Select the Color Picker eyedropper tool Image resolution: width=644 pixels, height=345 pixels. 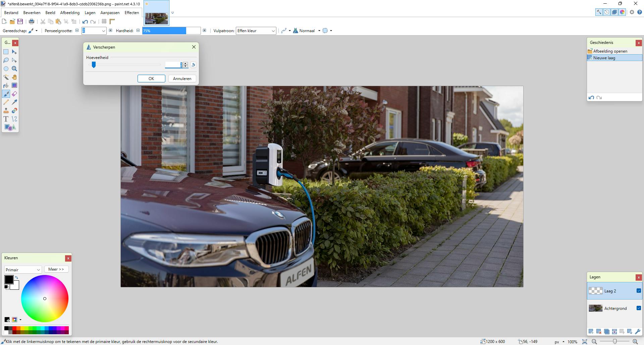coord(14,102)
